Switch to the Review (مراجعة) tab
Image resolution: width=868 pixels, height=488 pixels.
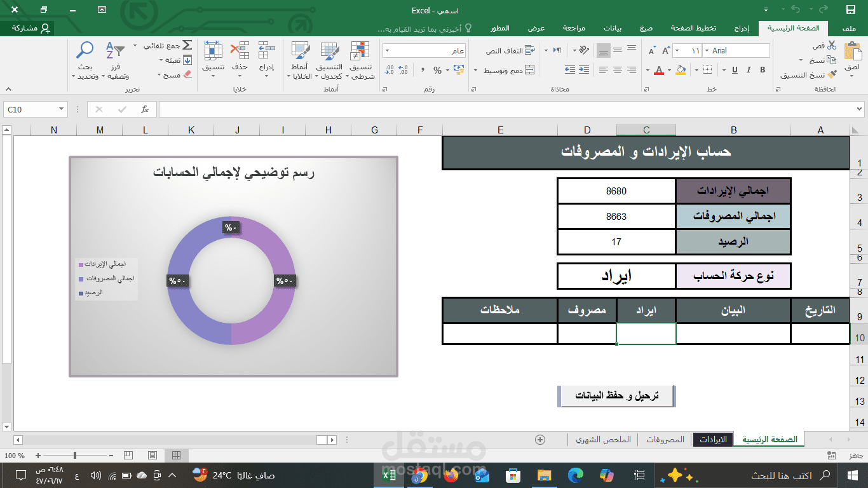click(x=574, y=29)
